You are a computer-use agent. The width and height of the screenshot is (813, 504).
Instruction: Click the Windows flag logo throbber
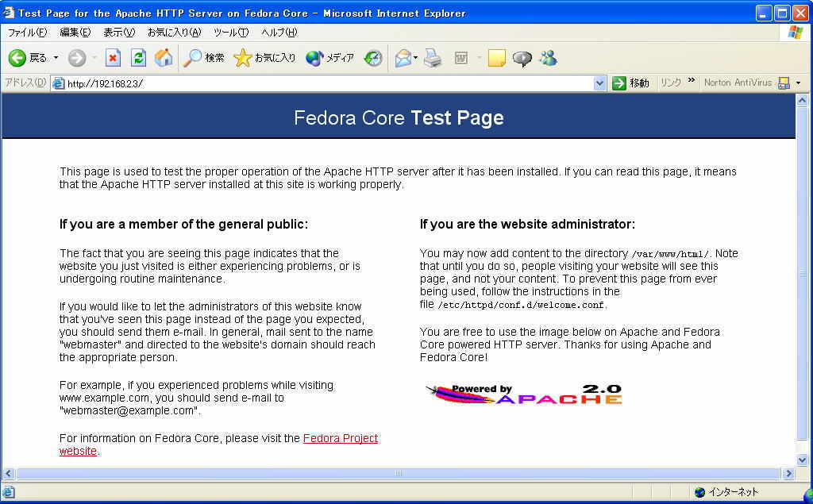point(796,33)
